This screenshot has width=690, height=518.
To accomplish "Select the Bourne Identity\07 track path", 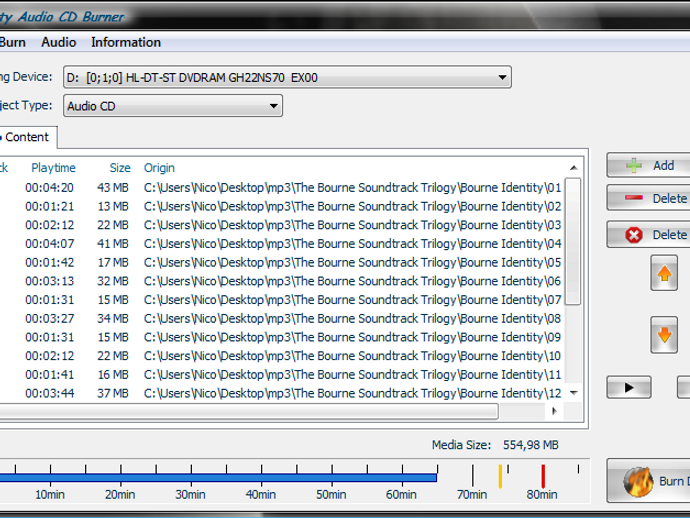I will point(352,300).
